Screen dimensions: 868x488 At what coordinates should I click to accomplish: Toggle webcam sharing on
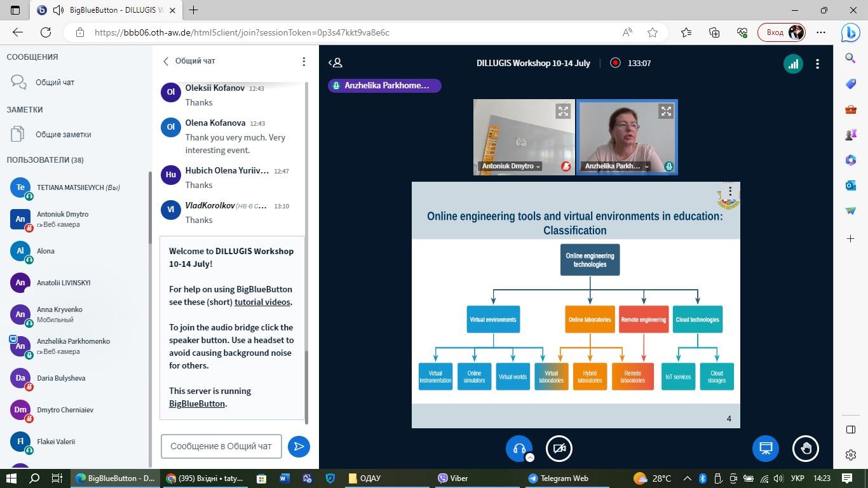(x=559, y=448)
